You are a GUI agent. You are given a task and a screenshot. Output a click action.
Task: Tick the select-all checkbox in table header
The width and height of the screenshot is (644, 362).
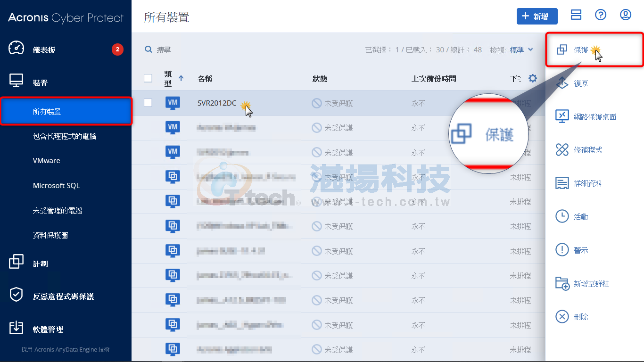coord(148,78)
